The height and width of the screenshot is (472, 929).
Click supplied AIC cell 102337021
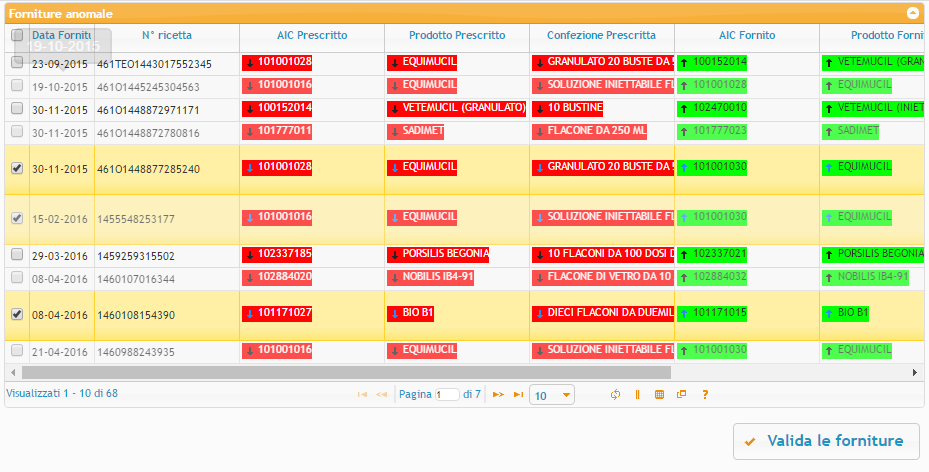(712, 255)
